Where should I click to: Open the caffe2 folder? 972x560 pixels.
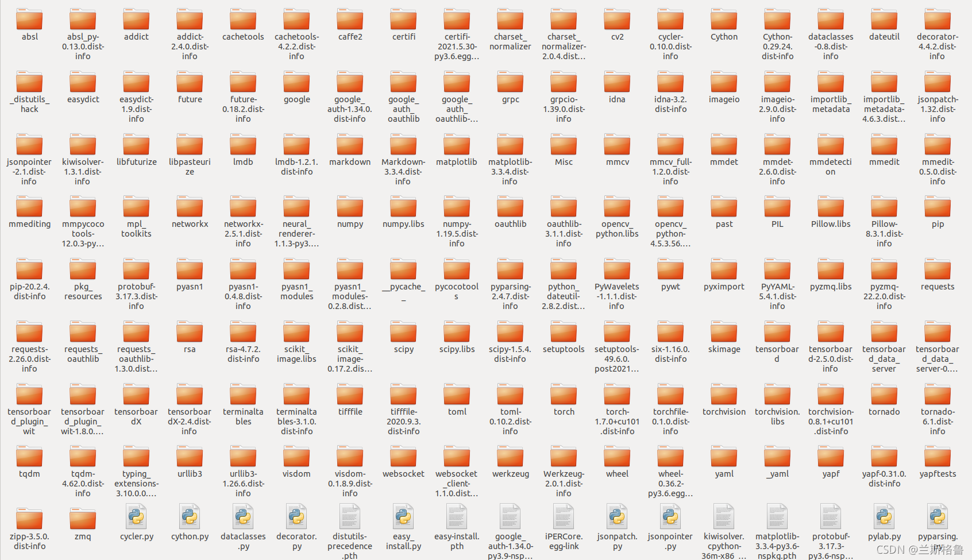click(350, 20)
